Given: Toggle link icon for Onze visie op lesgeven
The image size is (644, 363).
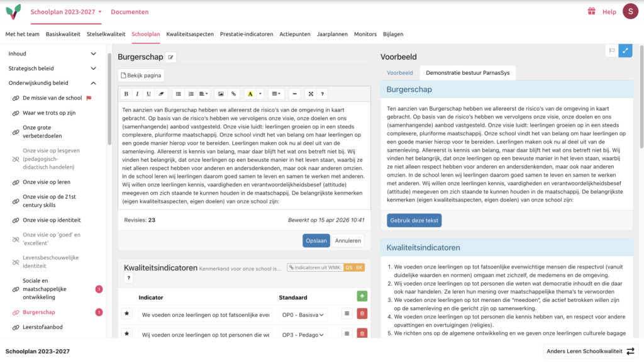Looking at the screenshot, I should click(16, 159).
